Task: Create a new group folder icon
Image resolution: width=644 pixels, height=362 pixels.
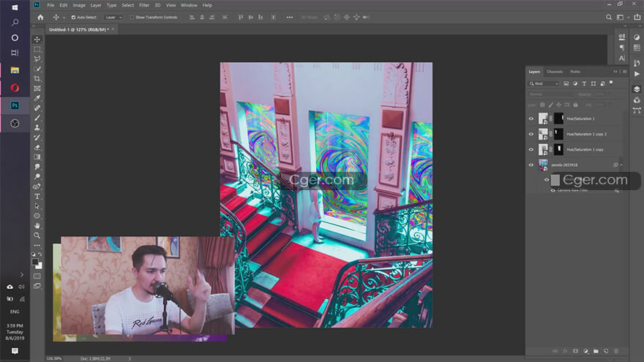Action: [596, 351]
